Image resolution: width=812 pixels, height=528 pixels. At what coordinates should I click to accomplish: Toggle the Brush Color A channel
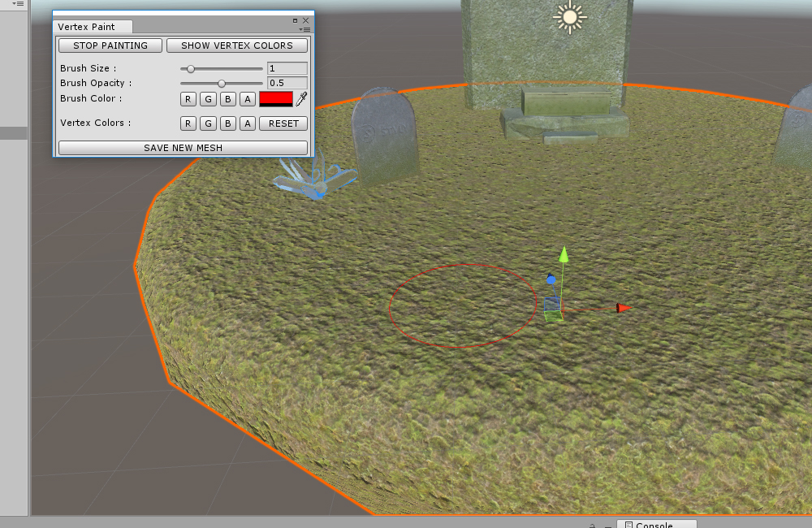pos(248,99)
